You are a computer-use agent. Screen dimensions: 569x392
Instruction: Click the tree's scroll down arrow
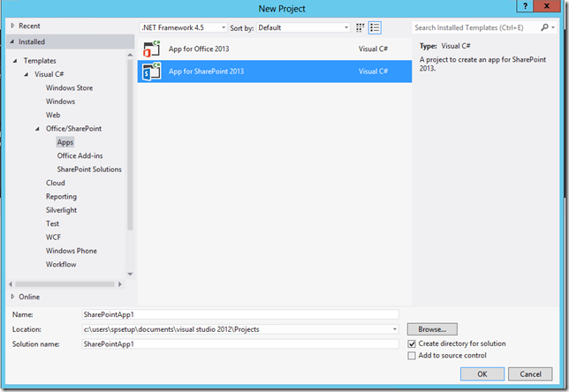point(130,275)
